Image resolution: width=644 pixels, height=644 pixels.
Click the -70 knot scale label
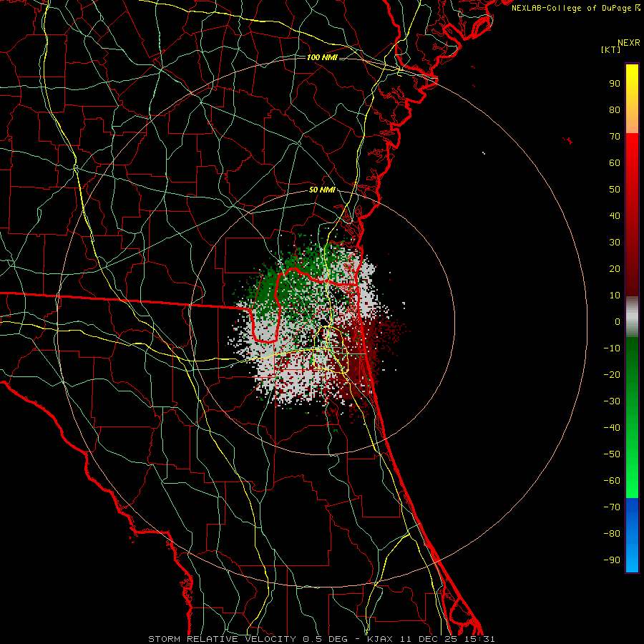click(612, 507)
